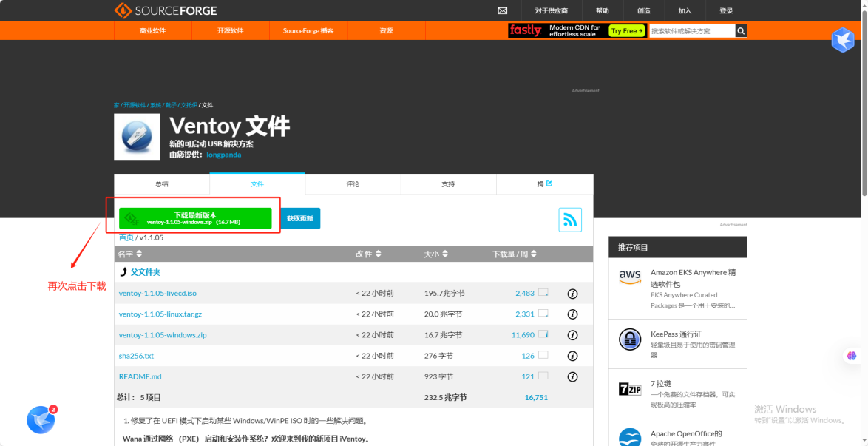Open the sha256.txt file link
Viewport: 868px width, 446px height.
(x=136, y=356)
